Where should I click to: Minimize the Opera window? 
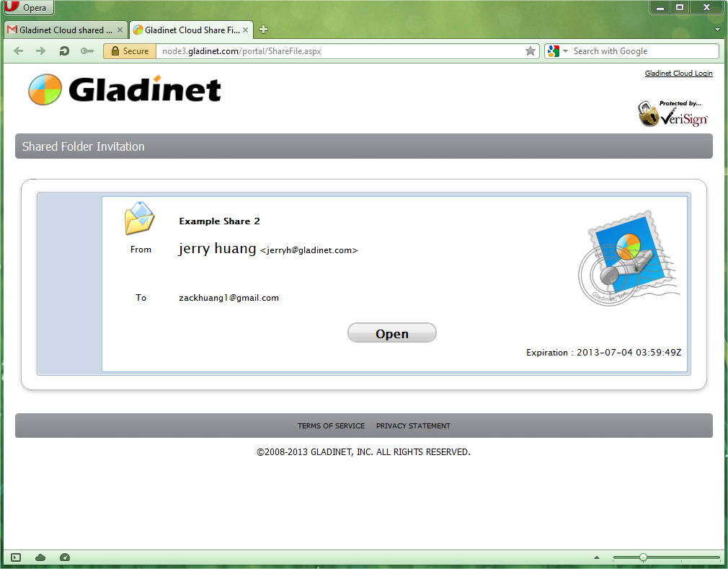[x=660, y=7]
